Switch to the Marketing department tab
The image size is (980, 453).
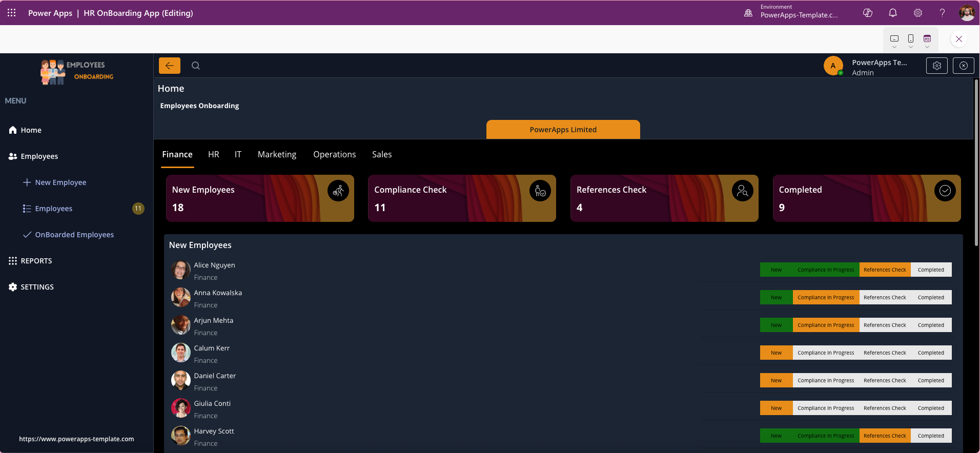pos(277,154)
